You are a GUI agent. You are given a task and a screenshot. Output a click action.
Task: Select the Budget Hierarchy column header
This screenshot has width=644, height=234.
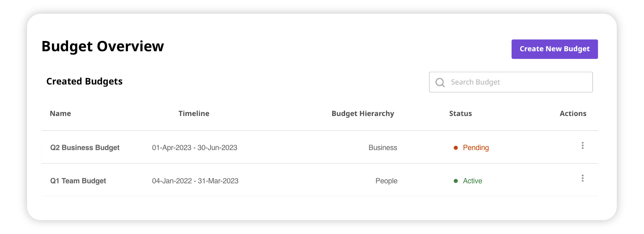coord(363,114)
